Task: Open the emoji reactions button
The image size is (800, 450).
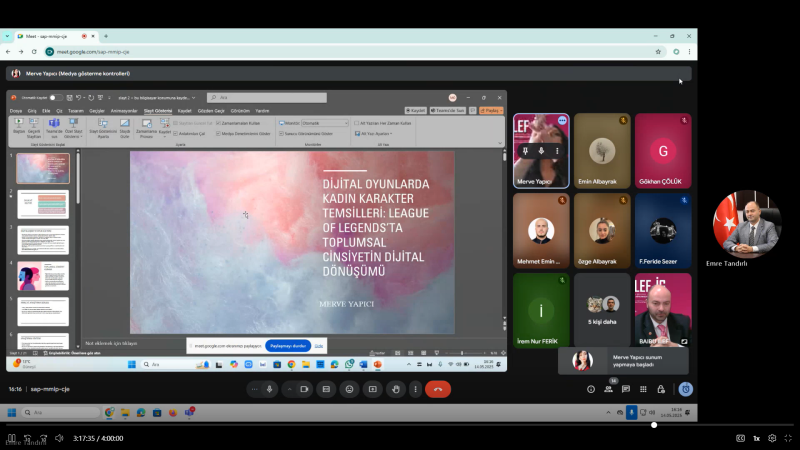Action: [x=349, y=389]
